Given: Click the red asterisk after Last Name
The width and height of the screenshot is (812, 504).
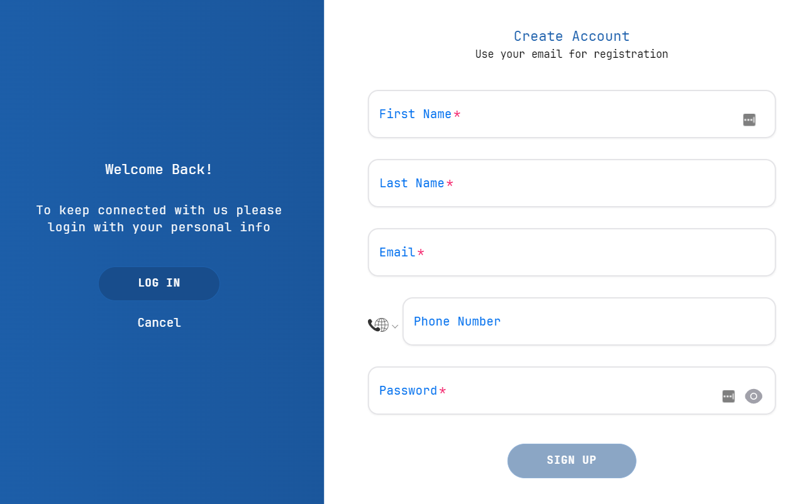Looking at the screenshot, I should 450,184.
